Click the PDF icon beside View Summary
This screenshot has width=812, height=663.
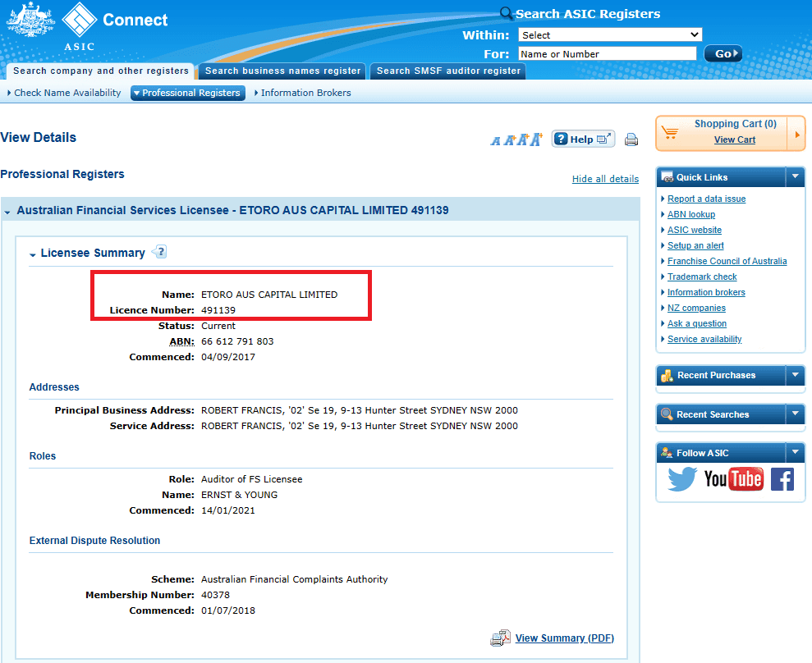coord(500,638)
